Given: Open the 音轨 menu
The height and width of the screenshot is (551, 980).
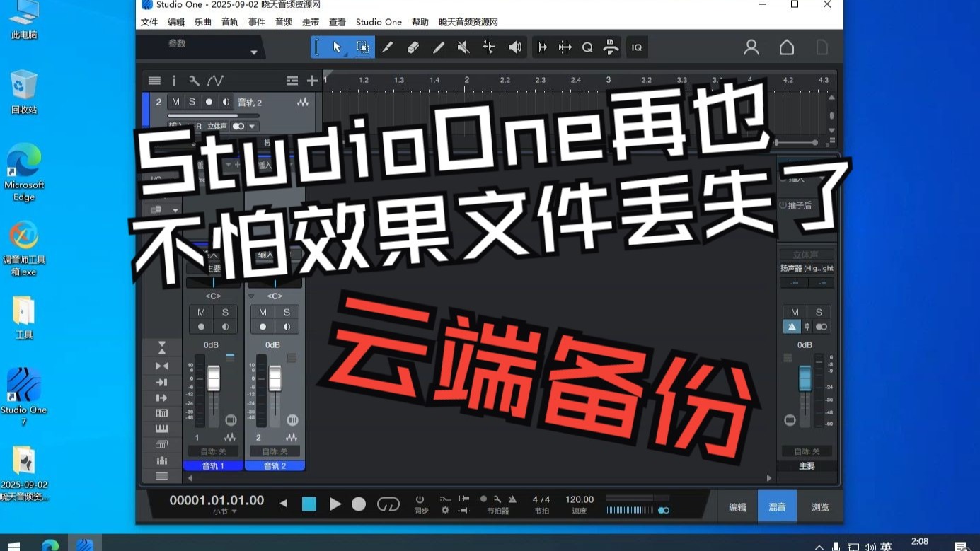Looking at the screenshot, I should pos(230,22).
